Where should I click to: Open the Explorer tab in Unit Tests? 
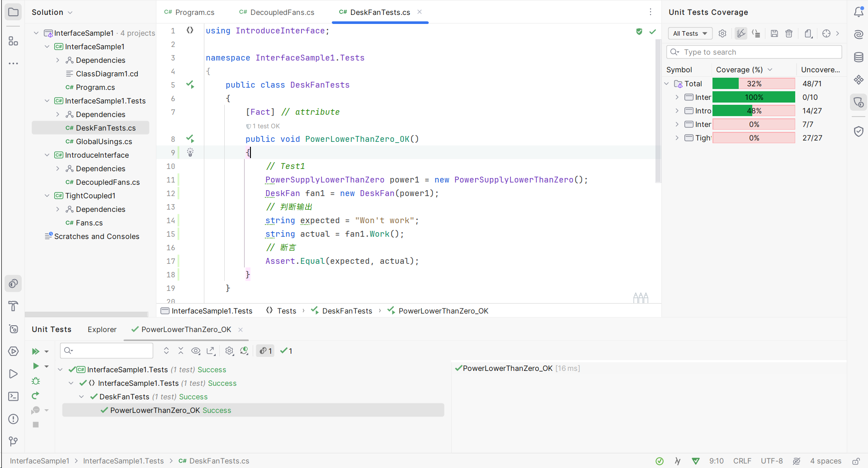(102, 329)
